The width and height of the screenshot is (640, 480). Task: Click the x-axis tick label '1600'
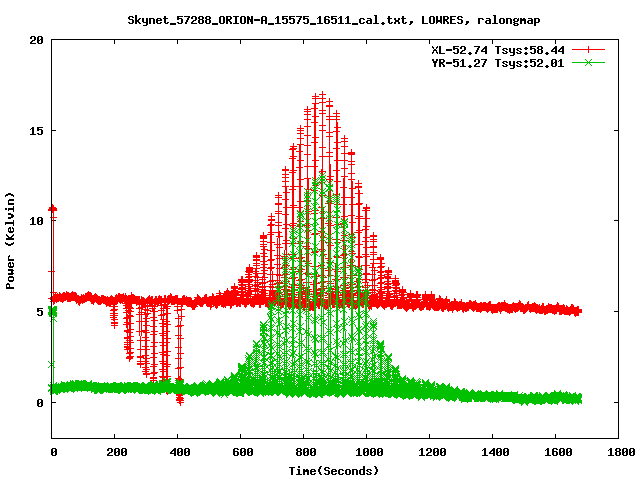coord(558,452)
